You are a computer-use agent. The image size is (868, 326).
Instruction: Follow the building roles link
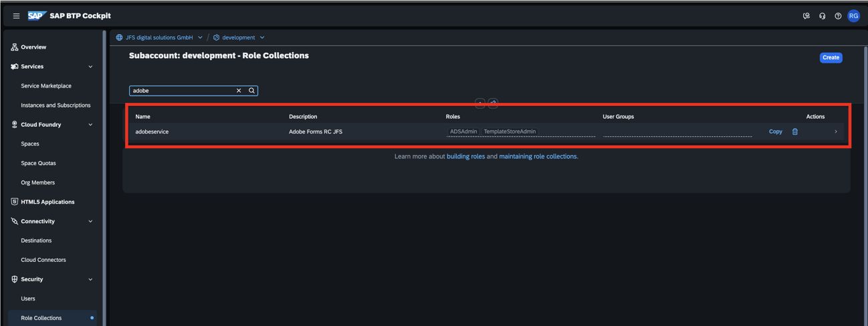(x=465, y=156)
